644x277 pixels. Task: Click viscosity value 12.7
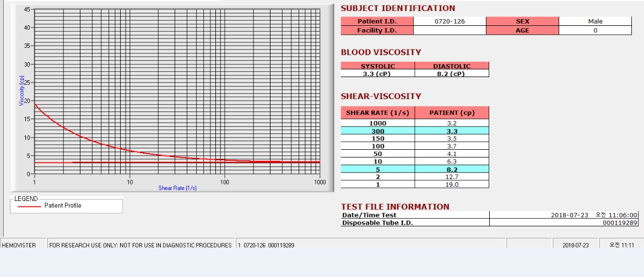tap(452, 176)
